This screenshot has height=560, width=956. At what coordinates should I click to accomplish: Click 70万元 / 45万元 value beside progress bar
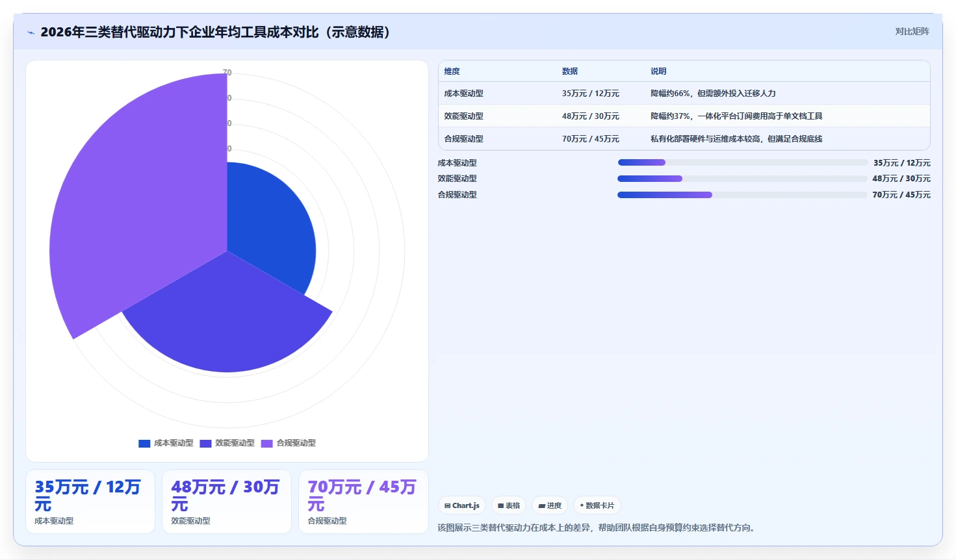coord(901,195)
